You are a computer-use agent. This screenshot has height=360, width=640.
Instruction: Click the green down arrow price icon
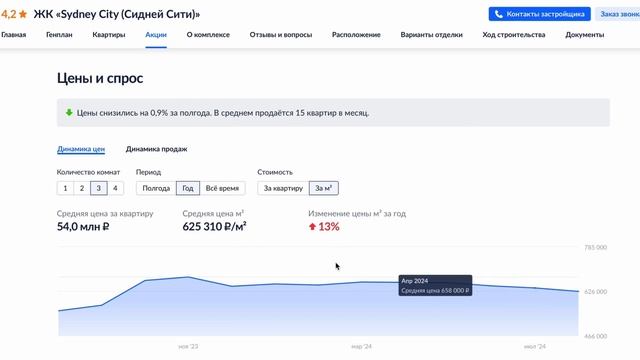(x=69, y=112)
